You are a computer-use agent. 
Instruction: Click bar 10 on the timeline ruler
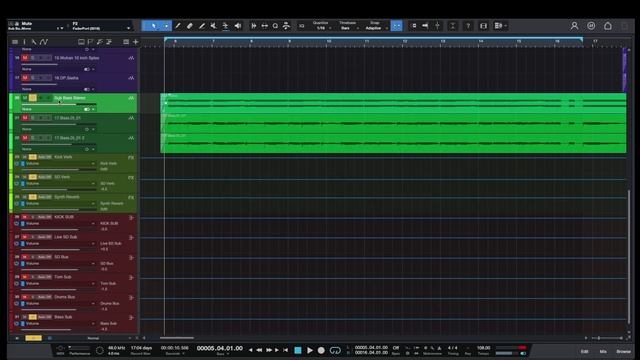(x=329, y=42)
